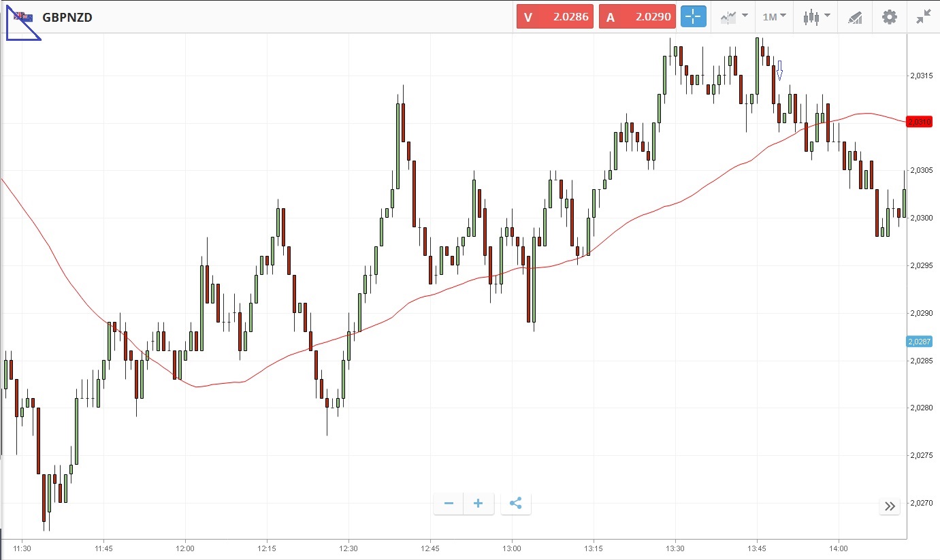Click the share chart icon

pos(515,504)
